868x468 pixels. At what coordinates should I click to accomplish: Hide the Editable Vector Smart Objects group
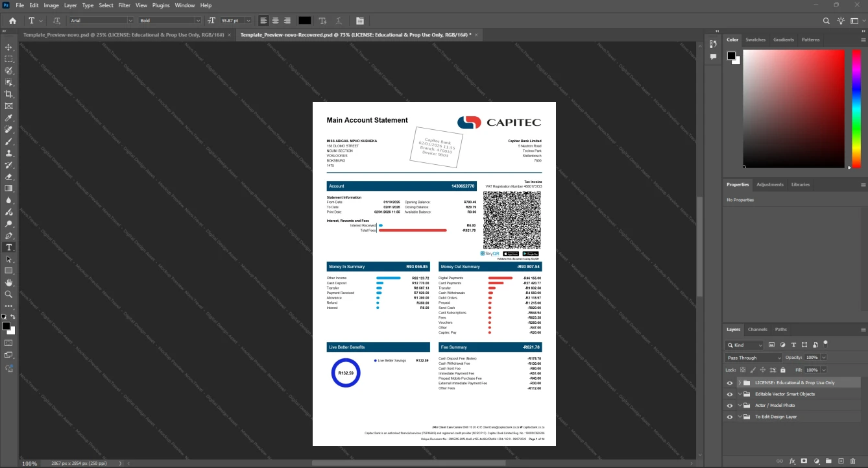tap(730, 394)
